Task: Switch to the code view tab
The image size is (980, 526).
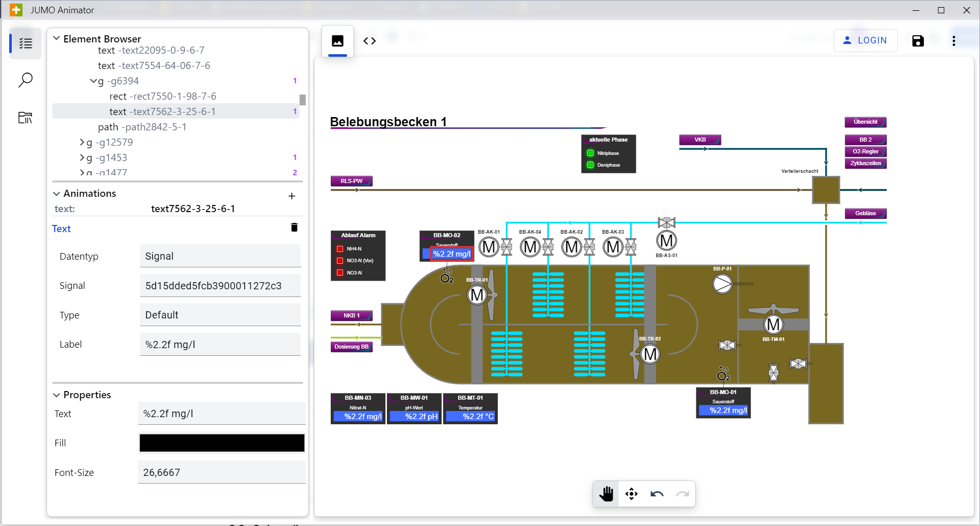Action: coord(370,41)
